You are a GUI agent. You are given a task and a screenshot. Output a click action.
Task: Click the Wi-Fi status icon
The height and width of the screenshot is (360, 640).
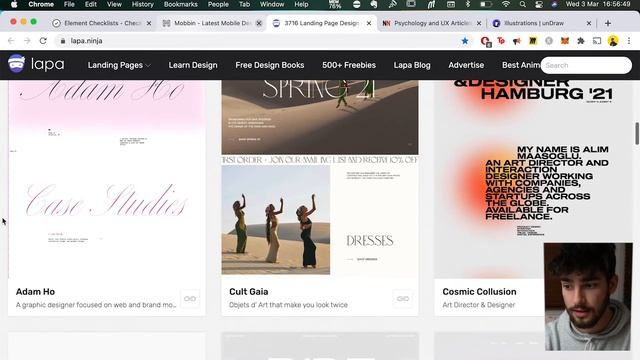point(506,4)
